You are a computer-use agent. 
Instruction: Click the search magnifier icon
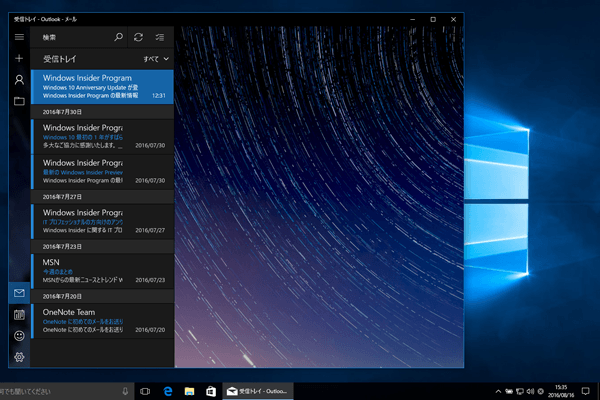[x=119, y=37]
